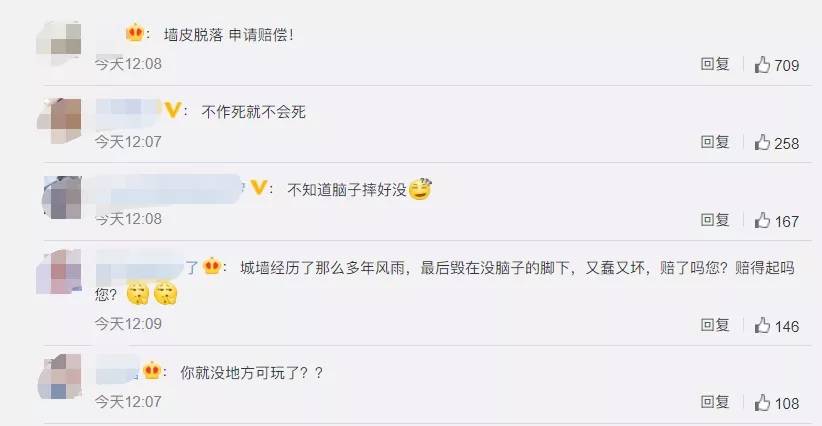Image resolution: width=822 pixels, height=426 pixels.
Task: Like the comment showing 167 likes
Action: click(x=762, y=220)
